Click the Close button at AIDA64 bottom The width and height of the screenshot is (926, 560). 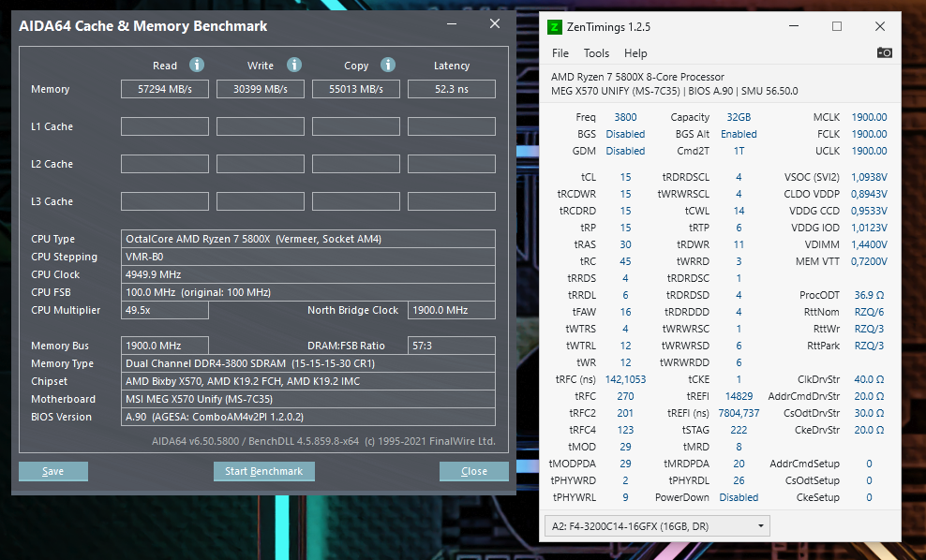[x=473, y=471]
